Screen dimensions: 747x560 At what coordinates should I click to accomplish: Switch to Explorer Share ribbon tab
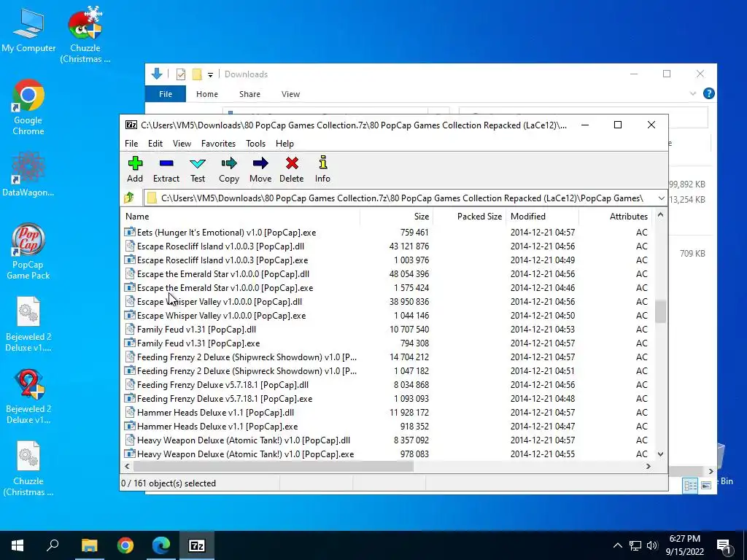249,94
